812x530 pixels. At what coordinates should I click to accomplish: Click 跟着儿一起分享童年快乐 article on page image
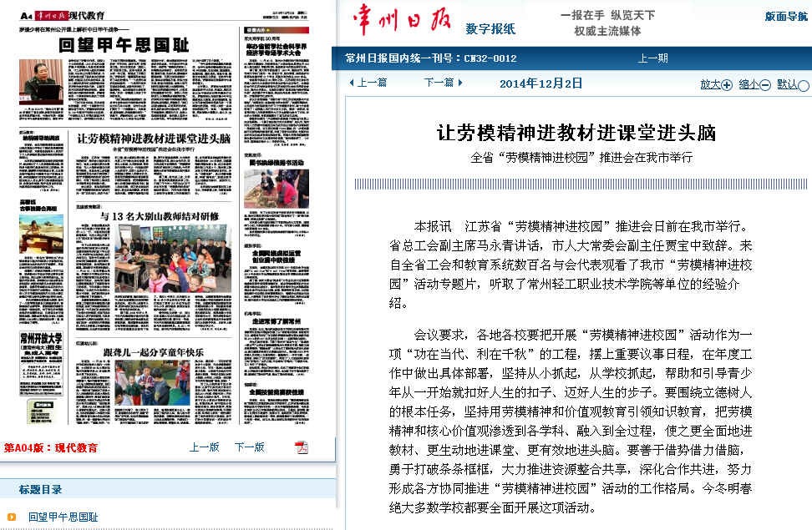(153, 352)
